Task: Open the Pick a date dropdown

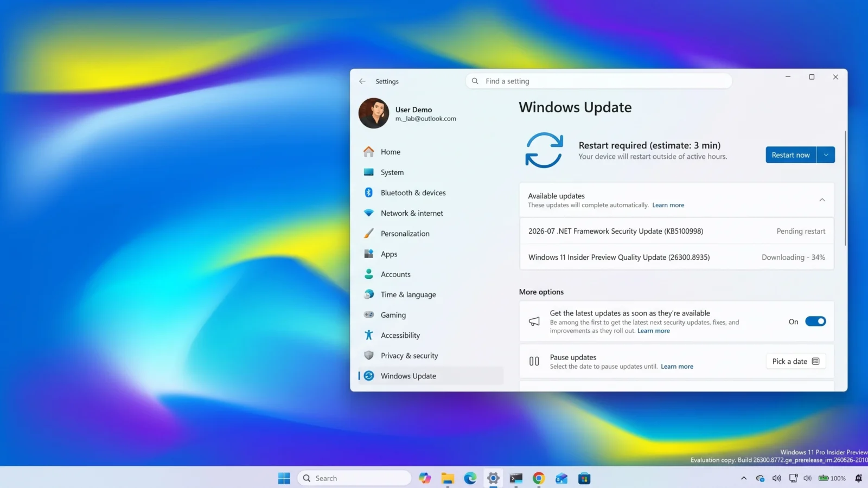Action: point(796,361)
